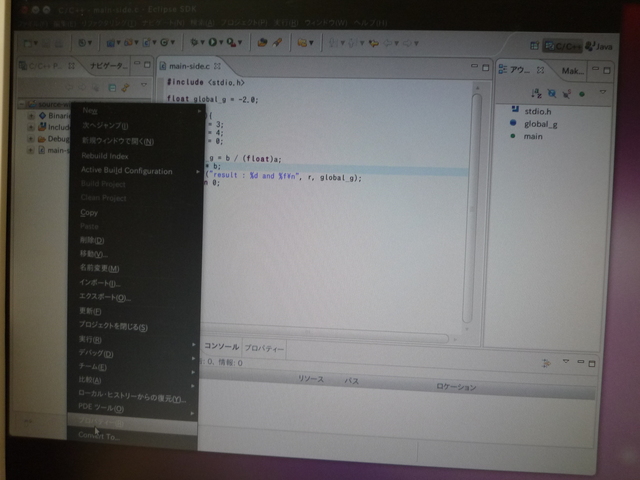
Task: Switch to the C/C++ perspective
Action: pyautogui.click(x=560, y=44)
